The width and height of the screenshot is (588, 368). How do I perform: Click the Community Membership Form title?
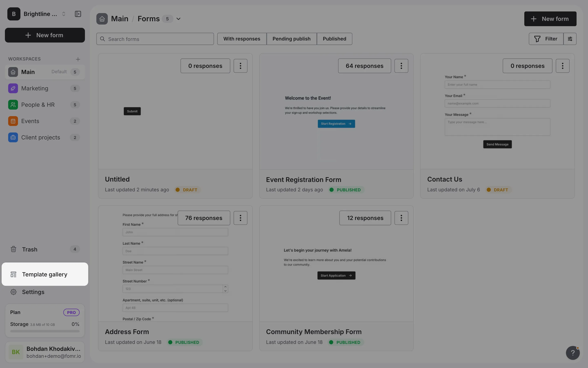point(314,332)
